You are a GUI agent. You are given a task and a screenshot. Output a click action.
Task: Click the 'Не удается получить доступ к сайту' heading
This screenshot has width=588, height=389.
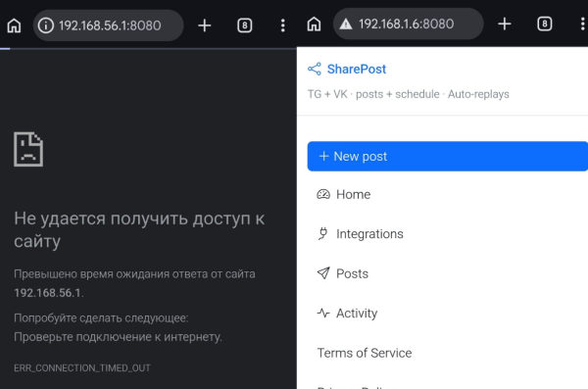coord(139,229)
